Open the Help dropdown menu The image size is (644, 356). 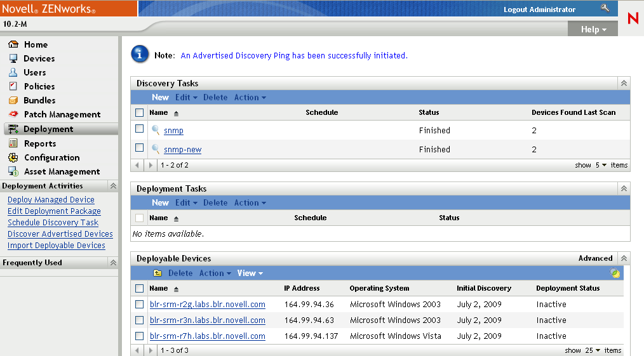(x=593, y=29)
